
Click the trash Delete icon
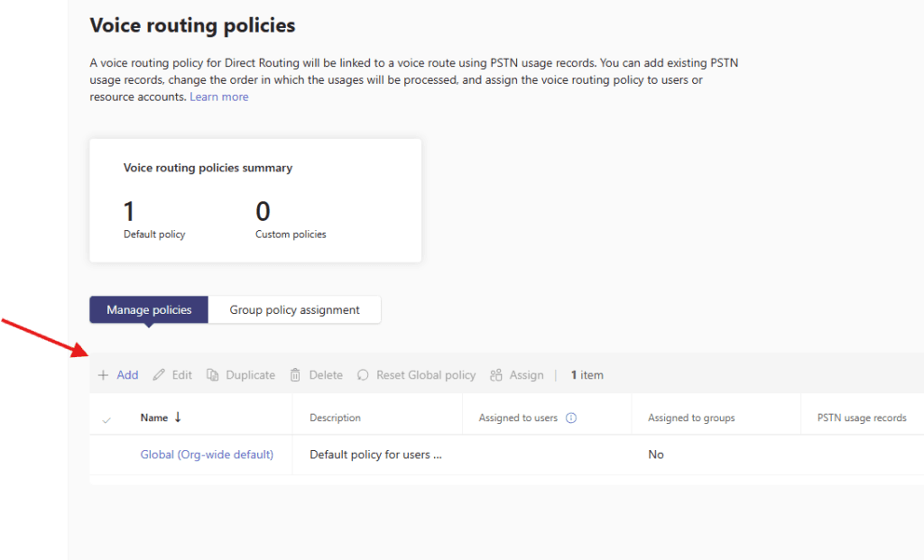click(295, 375)
